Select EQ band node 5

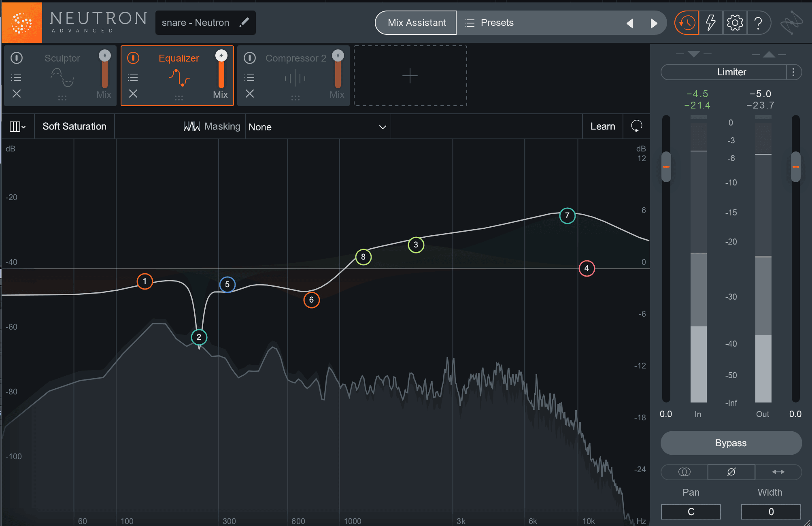(227, 284)
